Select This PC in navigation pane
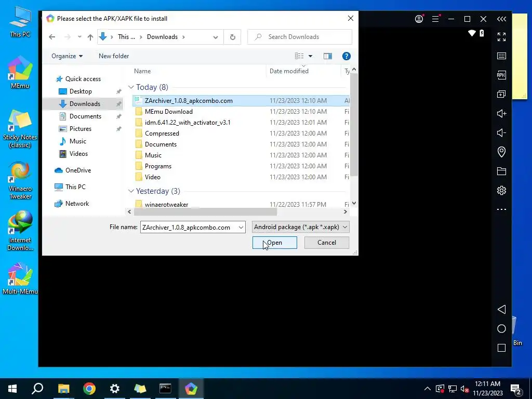This screenshot has width=532, height=399. [x=75, y=187]
